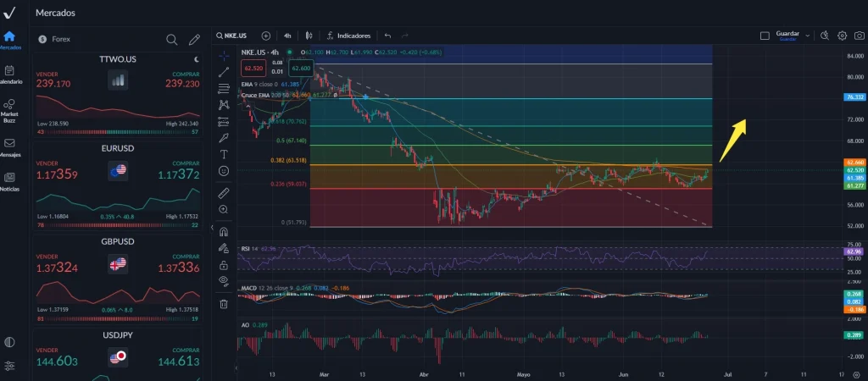Toggle lock all drawings
The height and width of the screenshot is (381, 868).
tap(224, 264)
